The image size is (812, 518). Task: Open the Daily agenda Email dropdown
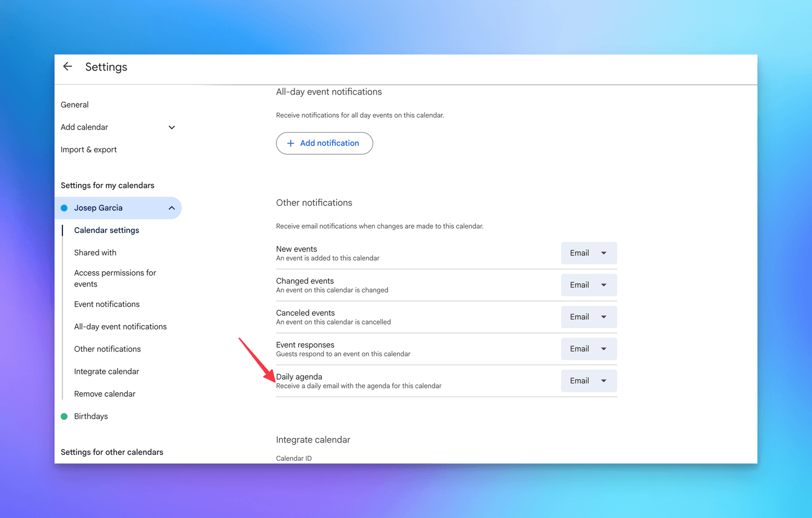588,381
